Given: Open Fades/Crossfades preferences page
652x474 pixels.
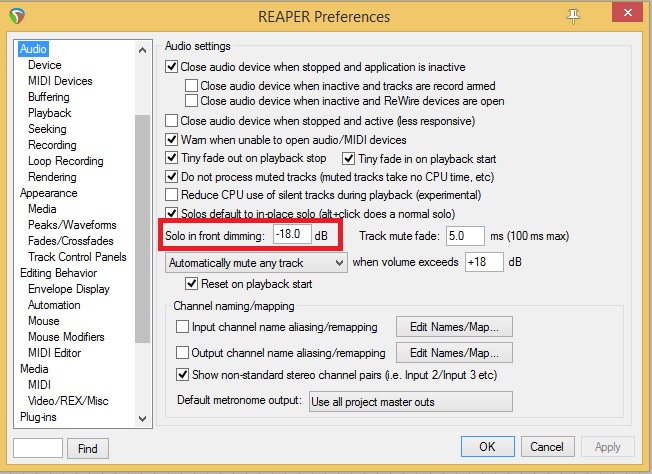Looking at the screenshot, I should [x=70, y=241].
